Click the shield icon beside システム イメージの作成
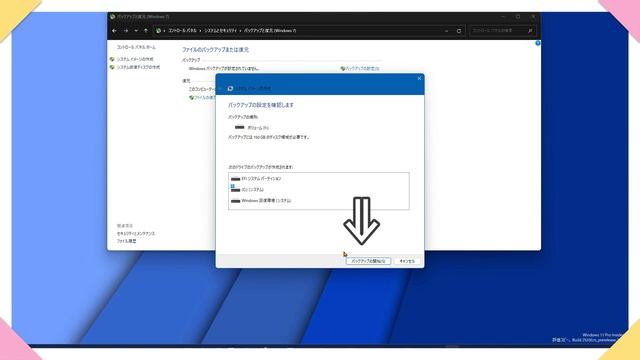The image size is (640, 360). coord(112,59)
